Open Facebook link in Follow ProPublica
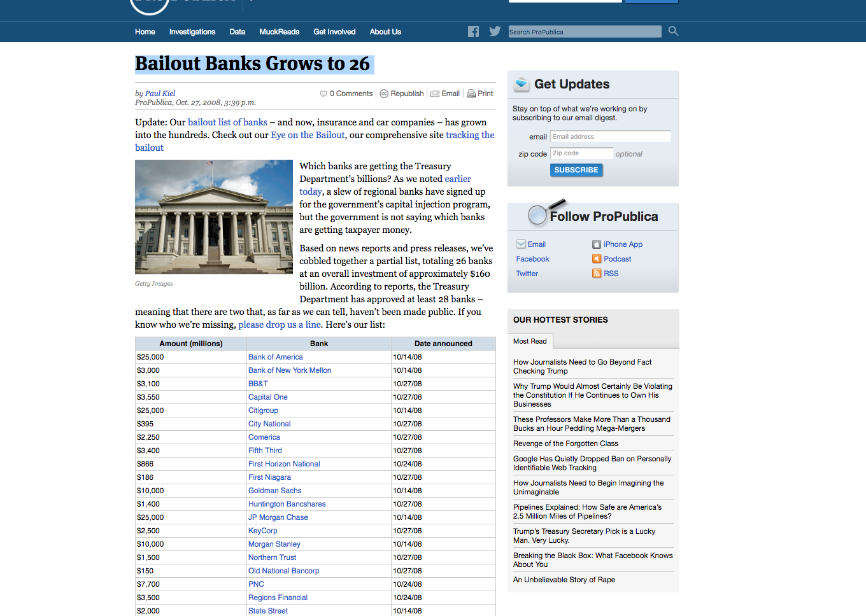The height and width of the screenshot is (616, 866). click(x=533, y=259)
